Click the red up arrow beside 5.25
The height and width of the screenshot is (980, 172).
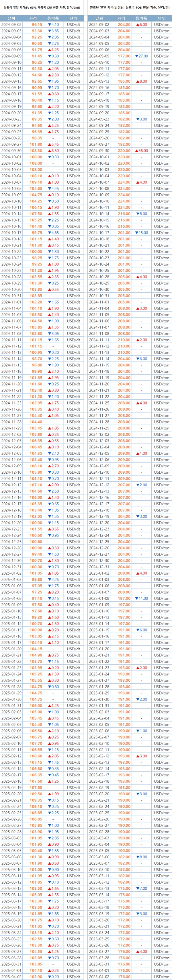50,125
